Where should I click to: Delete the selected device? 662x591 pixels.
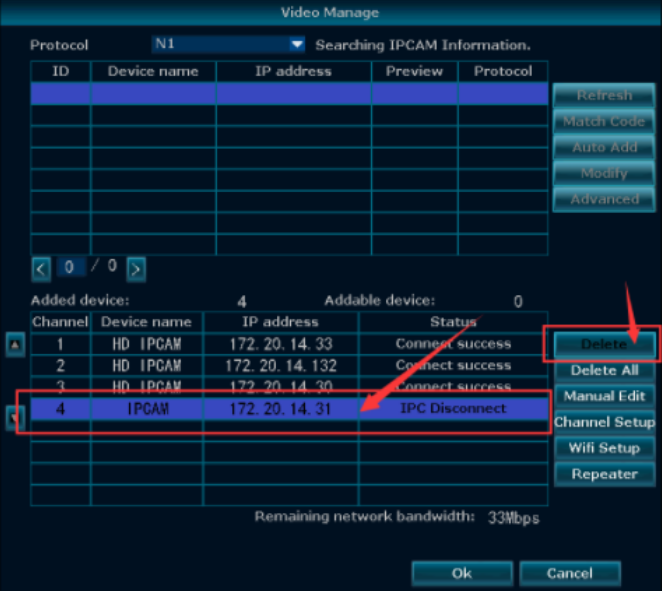click(x=603, y=344)
